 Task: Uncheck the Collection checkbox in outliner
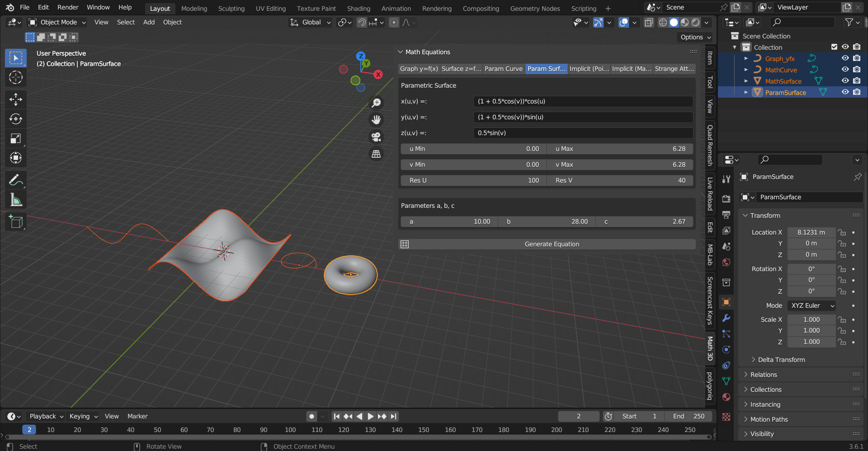[834, 47]
